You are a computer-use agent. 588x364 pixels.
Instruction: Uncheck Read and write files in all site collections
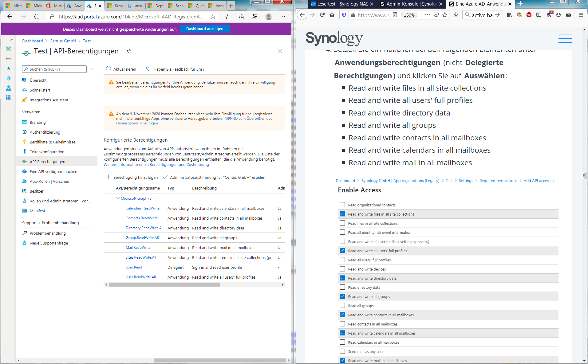click(x=342, y=214)
